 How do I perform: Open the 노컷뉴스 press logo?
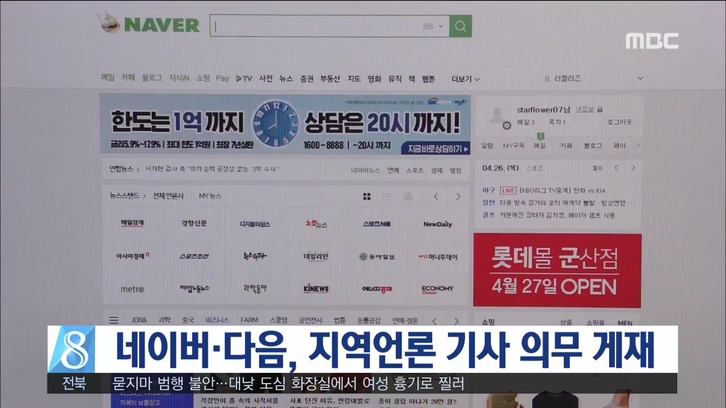(x=316, y=224)
